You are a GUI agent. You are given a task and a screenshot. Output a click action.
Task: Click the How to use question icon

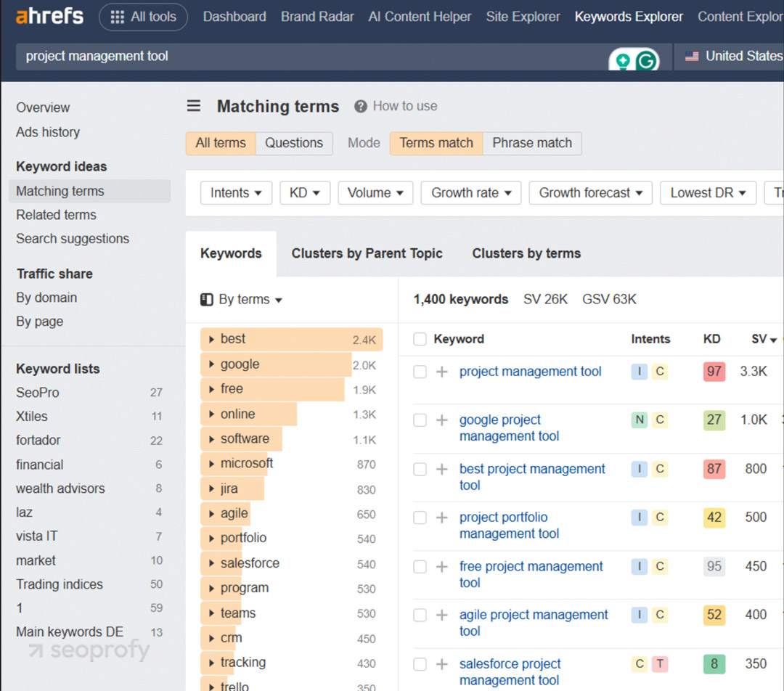tap(361, 107)
